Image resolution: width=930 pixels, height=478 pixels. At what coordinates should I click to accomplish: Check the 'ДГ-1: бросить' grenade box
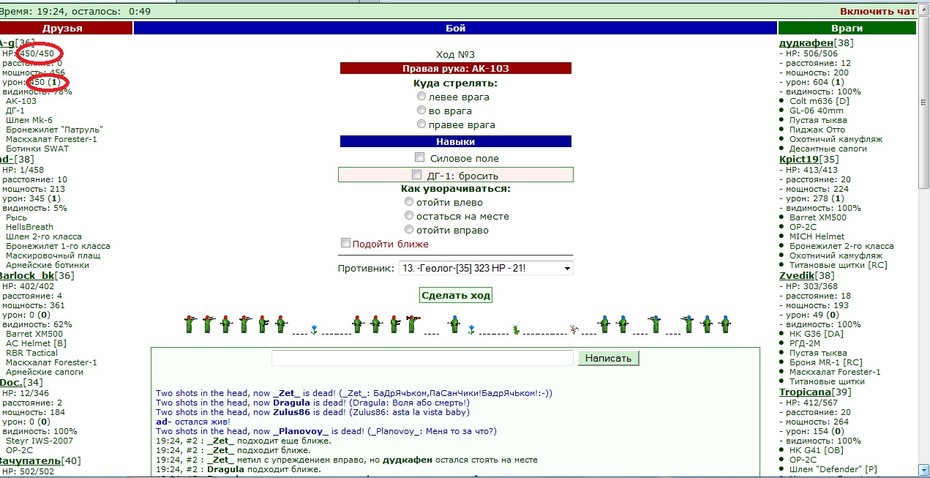click(416, 176)
